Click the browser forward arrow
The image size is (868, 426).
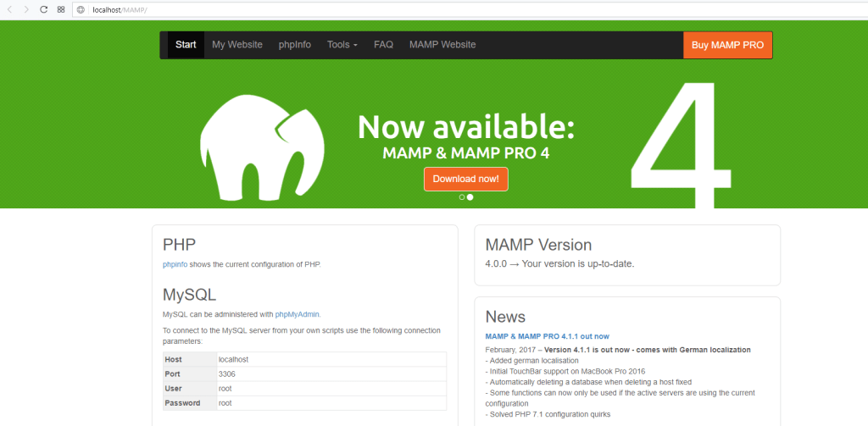click(x=26, y=9)
